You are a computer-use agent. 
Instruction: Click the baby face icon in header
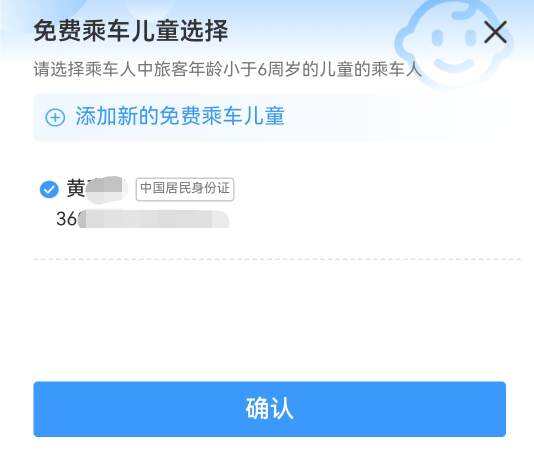[455, 43]
